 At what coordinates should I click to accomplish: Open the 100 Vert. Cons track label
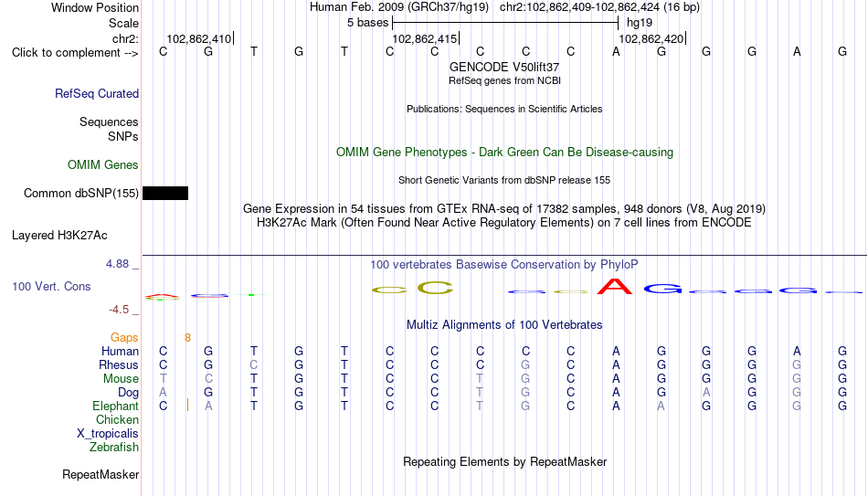click(x=51, y=286)
